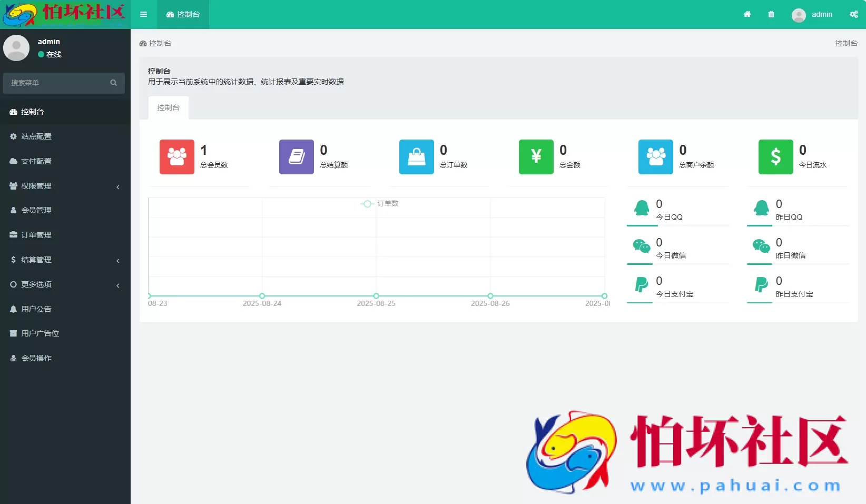
Task: Click the red total members icon
Action: [176, 156]
